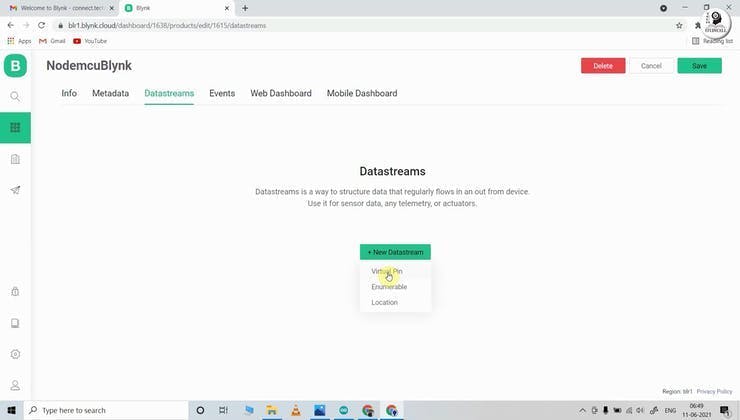
Task: Open the lock-shaped icon in the lower sidebar
Action: [x=15, y=292]
